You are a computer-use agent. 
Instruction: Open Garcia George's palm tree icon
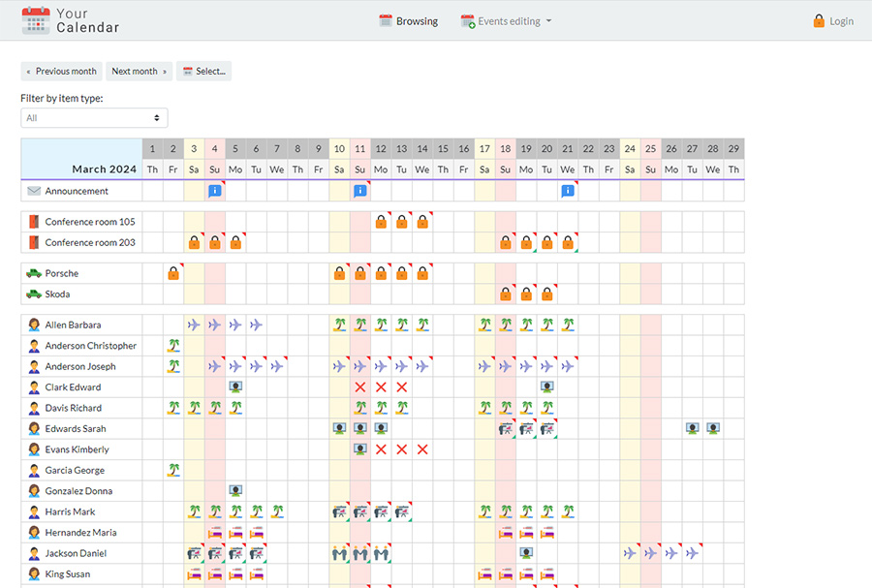[173, 470]
